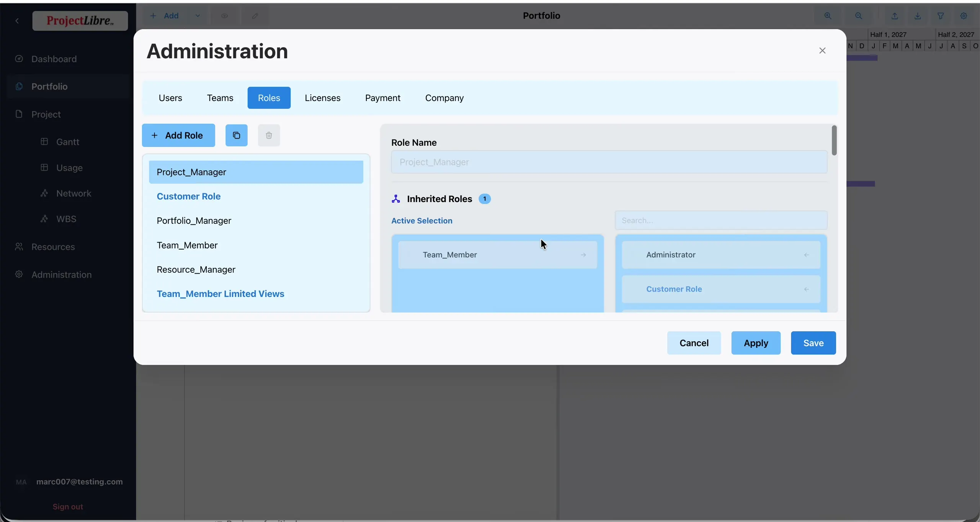Close the Administration dialog with X
Image resolution: width=980 pixels, height=522 pixels.
tap(822, 51)
